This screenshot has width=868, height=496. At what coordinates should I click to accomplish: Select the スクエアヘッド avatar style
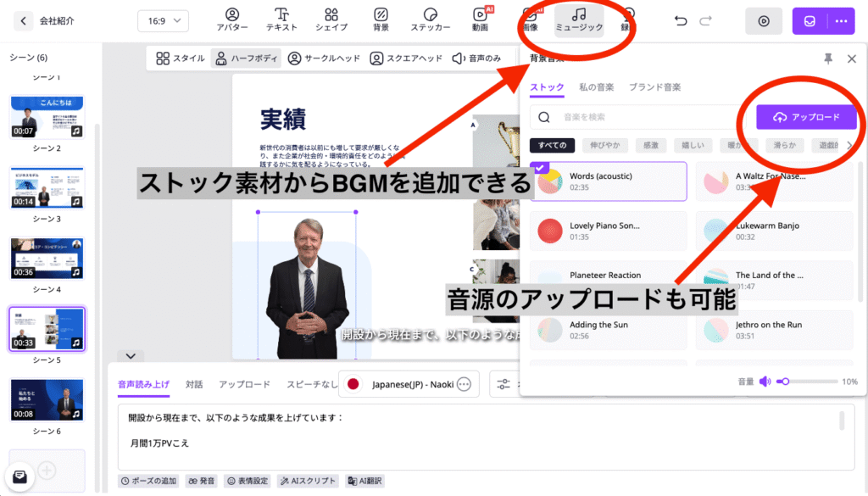coord(406,59)
